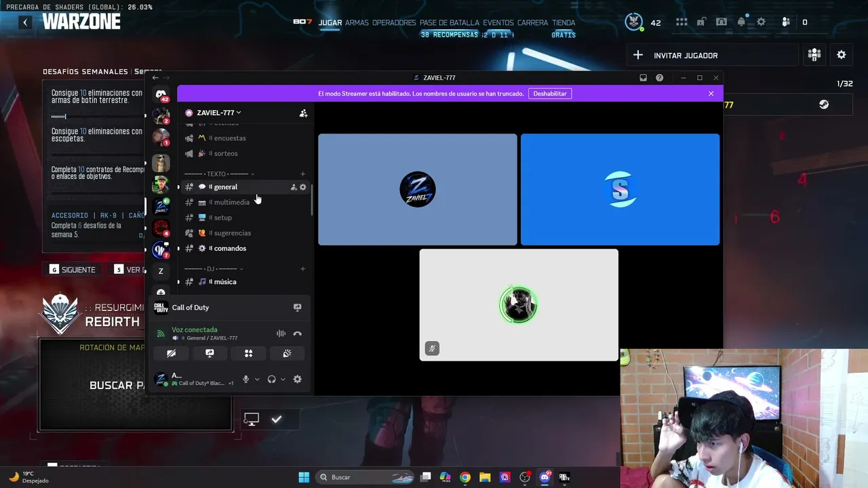Toggle Discord camera on or off
Image resolution: width=868 pixels, height=488 pixels.
pyautogui.click(x=171, y=353)
